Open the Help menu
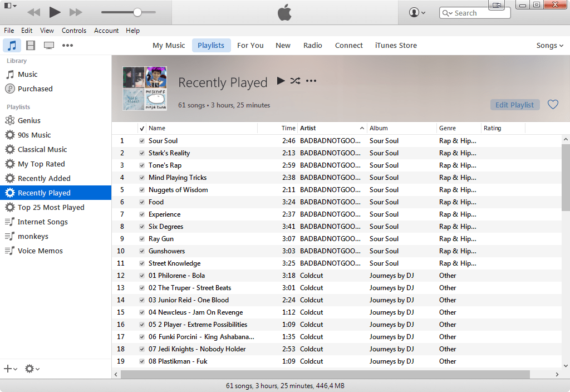Viewport: 570px width, 392px height. (x=132, y=31)
